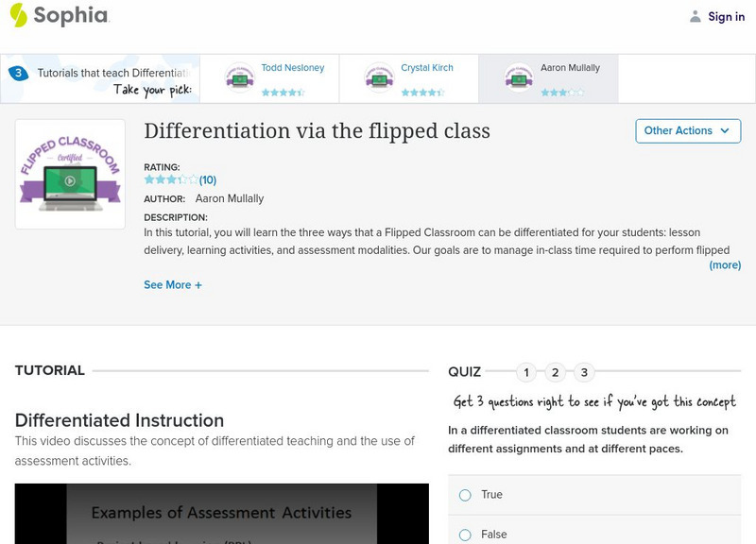Expand details with See More +
This screenshot has width=756, height=544.
click(173, 284)
